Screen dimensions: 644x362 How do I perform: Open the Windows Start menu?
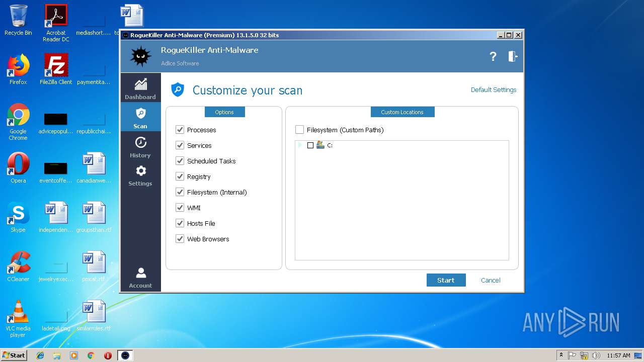point(14,355)
